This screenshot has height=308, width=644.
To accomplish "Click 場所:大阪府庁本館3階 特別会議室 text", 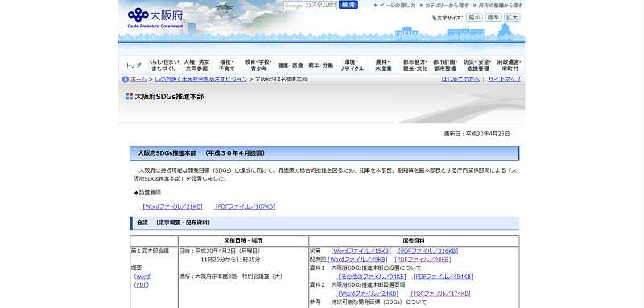I will click(231, 277).
